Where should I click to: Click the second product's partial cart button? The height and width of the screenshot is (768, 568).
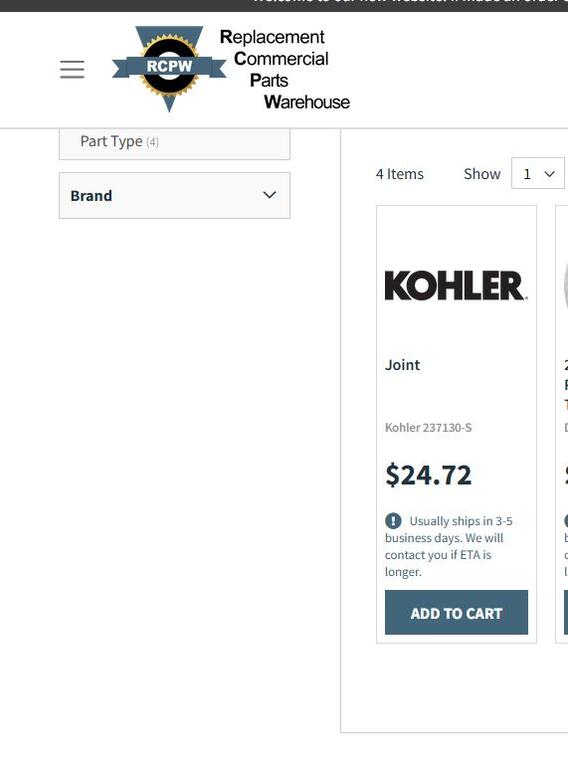(566, 613)
